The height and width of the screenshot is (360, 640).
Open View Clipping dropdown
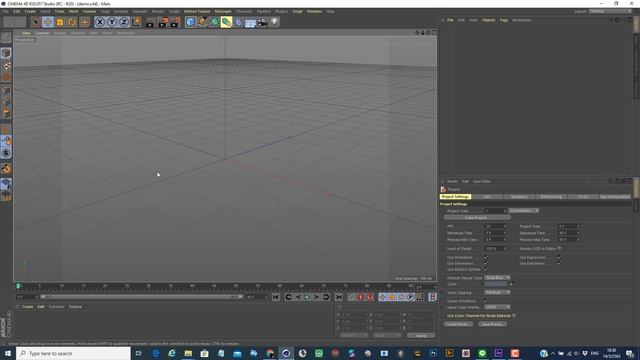[x=497, y=293]
